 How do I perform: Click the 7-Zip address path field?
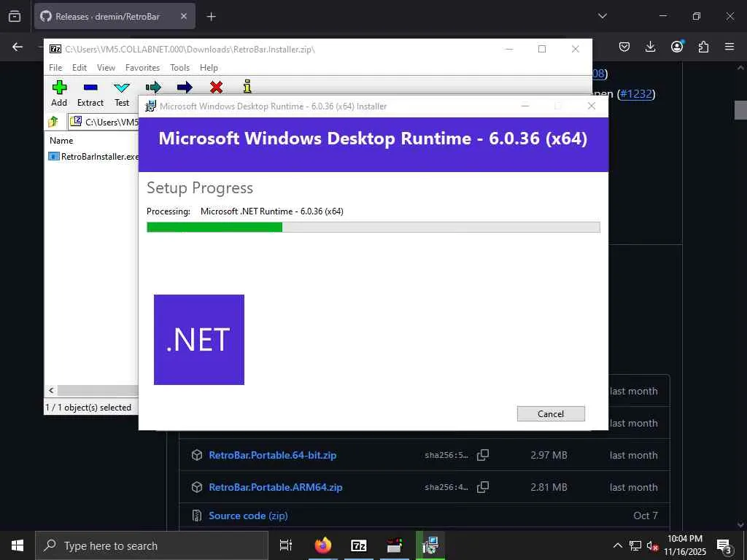(104, 122)
